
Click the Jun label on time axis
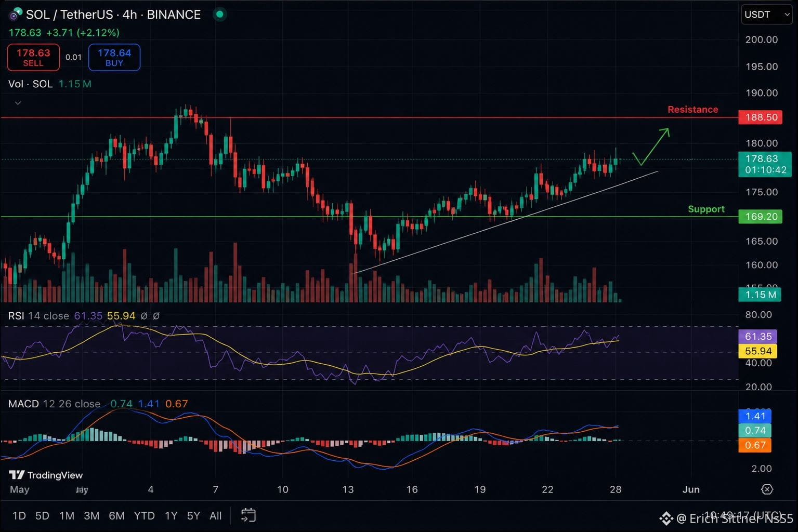(691, 489)
